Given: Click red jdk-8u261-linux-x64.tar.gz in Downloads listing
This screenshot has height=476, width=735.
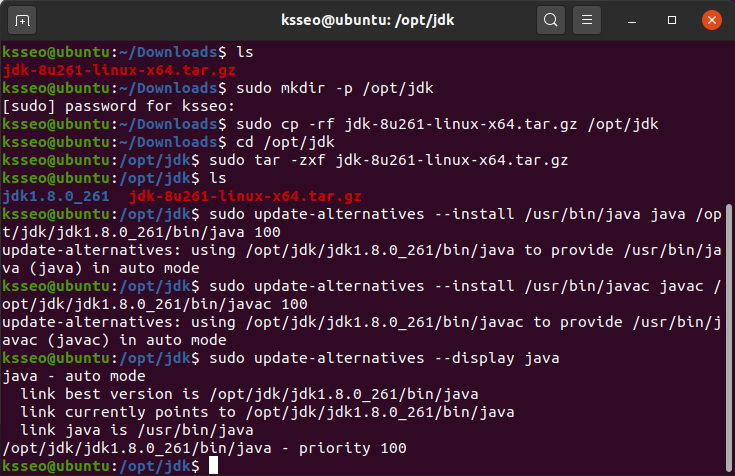Looking at the screenshot, I should pos(119,70).
